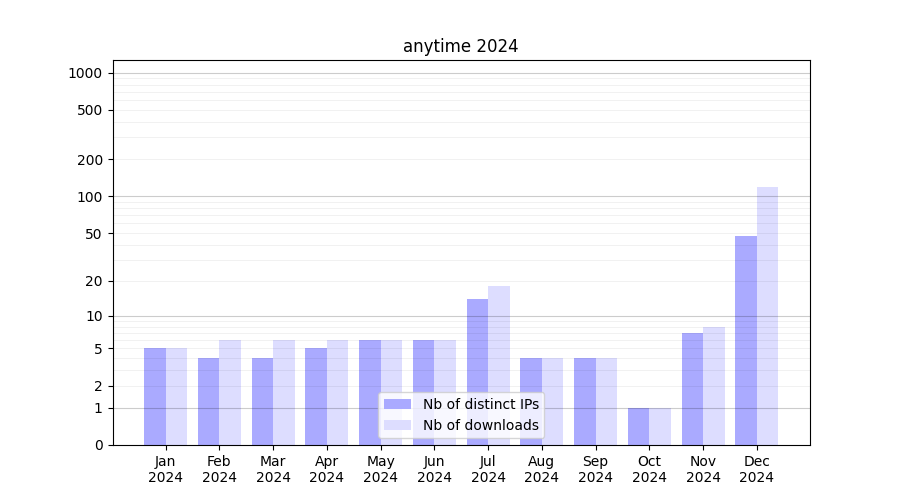900x500 pixels.
Task: Click the Feb 2024 downloads bar
Action: (x=230, y=392)
